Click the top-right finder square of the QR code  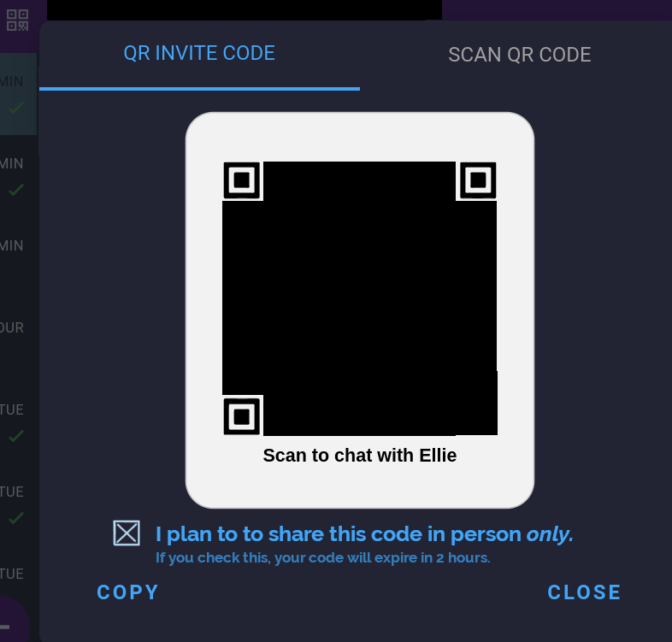[478, 180]
